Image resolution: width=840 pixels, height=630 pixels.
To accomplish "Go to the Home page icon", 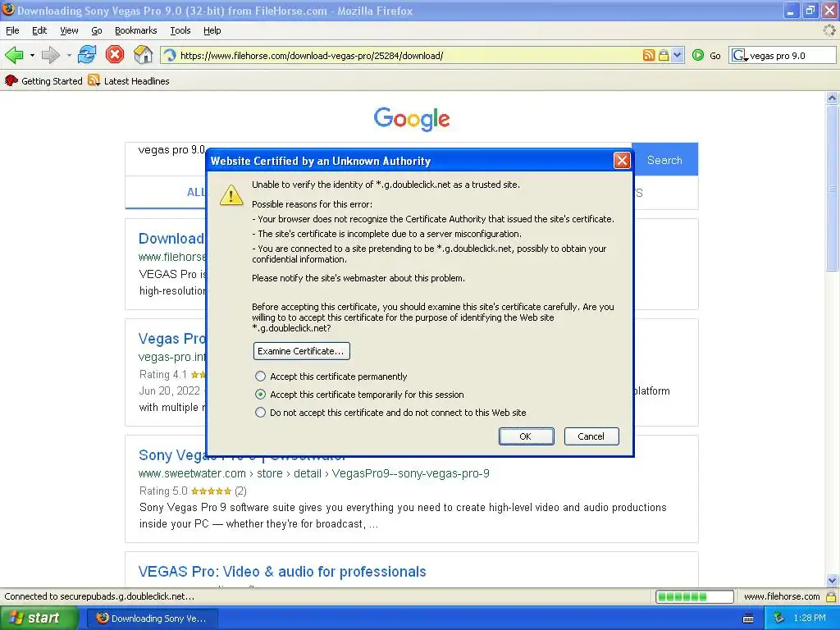I will pyautogui.click(x=143, y=55).
